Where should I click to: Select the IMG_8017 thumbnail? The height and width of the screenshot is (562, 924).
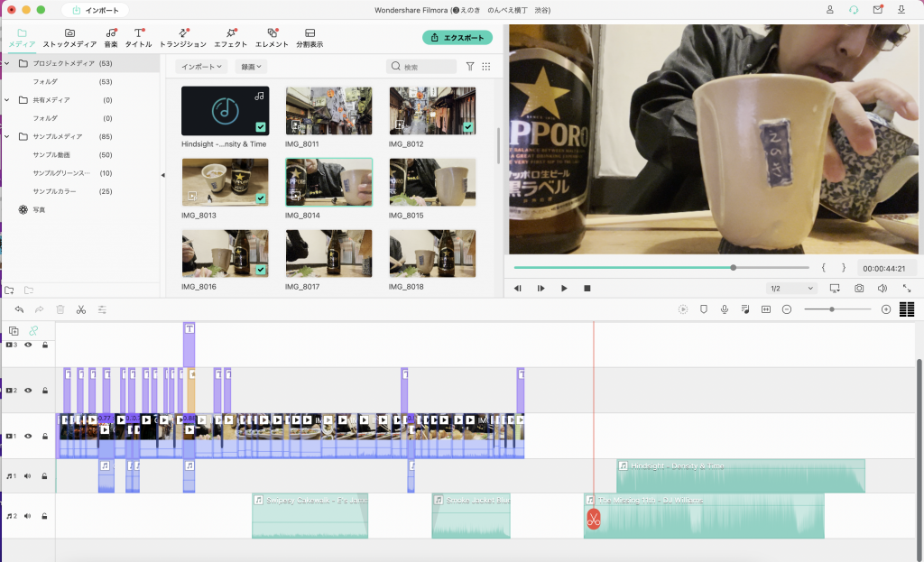328,253
